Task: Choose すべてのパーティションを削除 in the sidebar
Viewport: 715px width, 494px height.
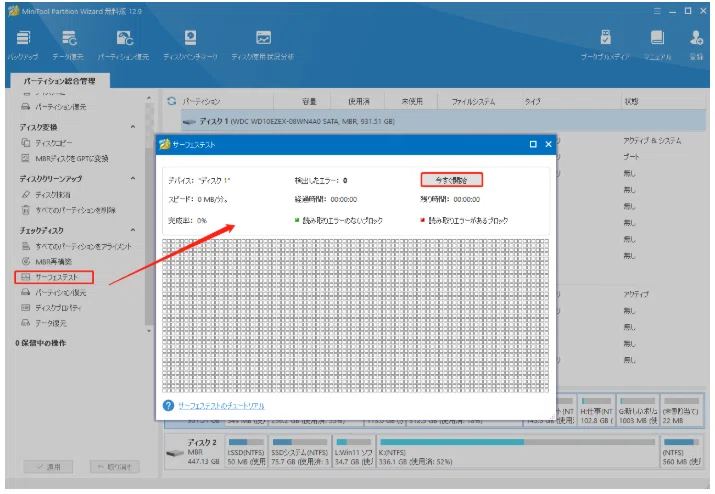Action: pyautogui.click(x=68, y=210)
